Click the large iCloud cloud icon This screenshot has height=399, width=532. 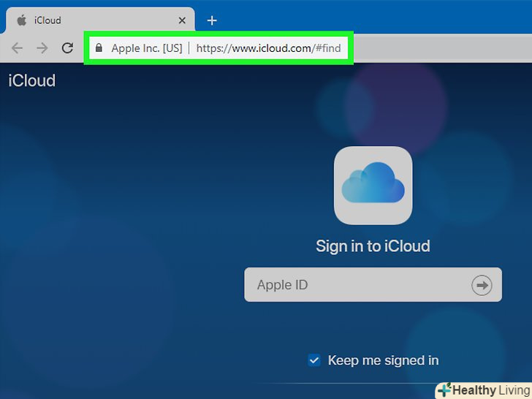pos(373,185)
